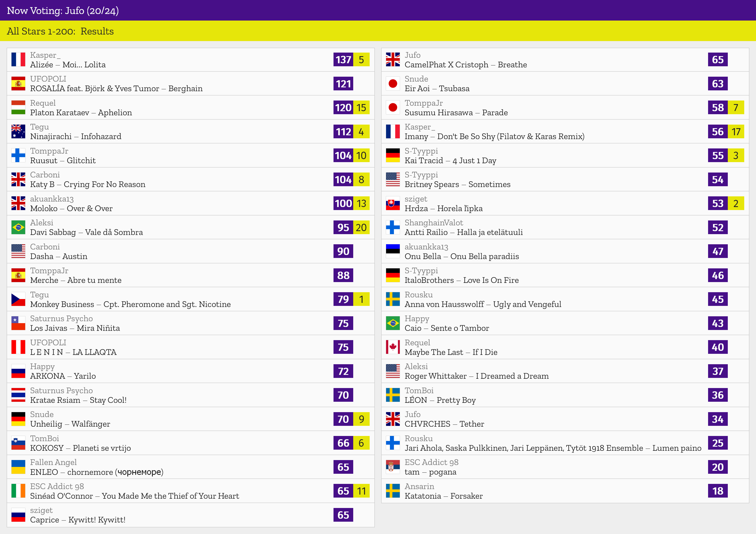Click the Slovakia flag next to Hrdza
The width and height of the screenshot is (756, 534).
[393, 203]
